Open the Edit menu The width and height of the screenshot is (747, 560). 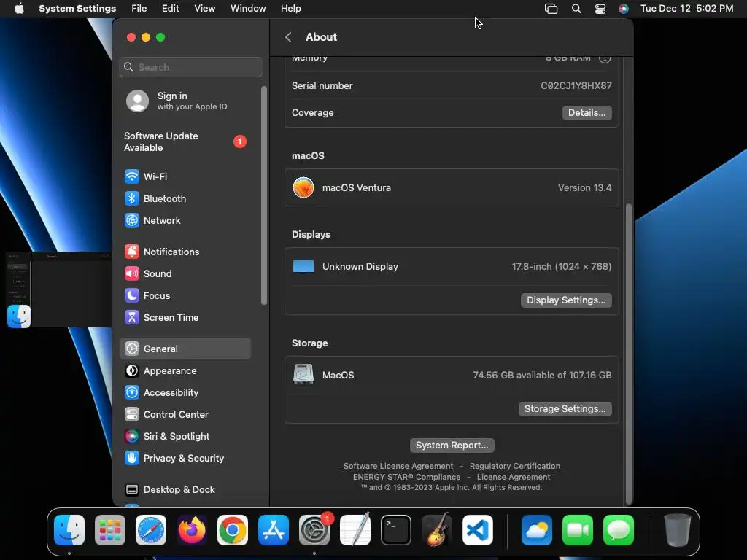(171, 9)
